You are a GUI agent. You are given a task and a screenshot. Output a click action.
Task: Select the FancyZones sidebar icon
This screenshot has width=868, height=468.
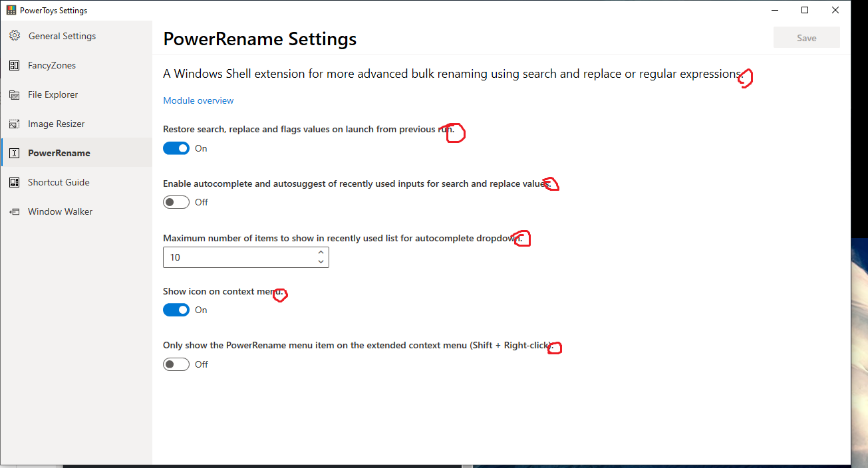14,64
